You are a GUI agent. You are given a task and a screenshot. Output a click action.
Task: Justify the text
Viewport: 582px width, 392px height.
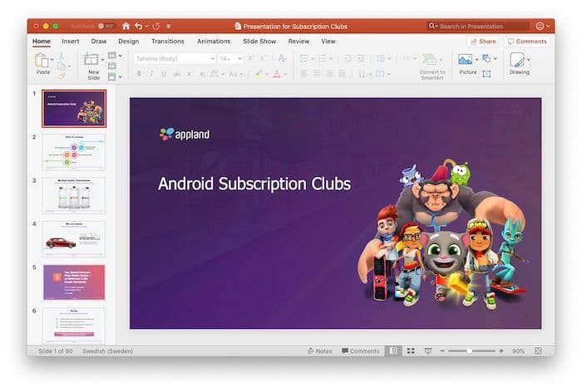click(x=342, y=74)
